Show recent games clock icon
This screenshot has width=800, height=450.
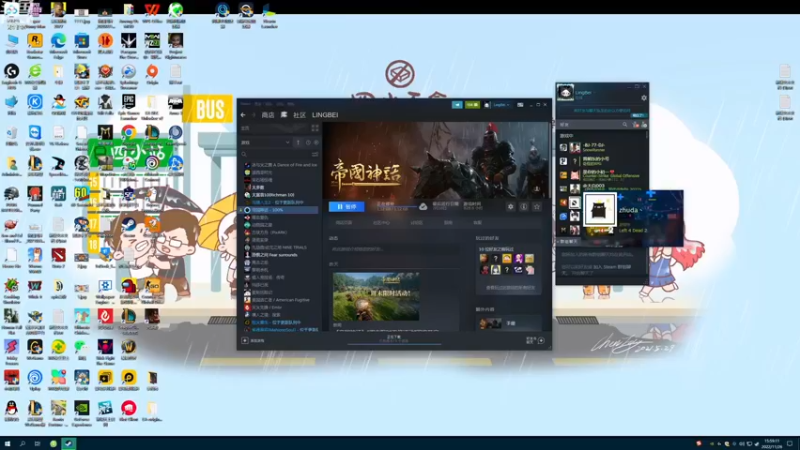point(308,143)
